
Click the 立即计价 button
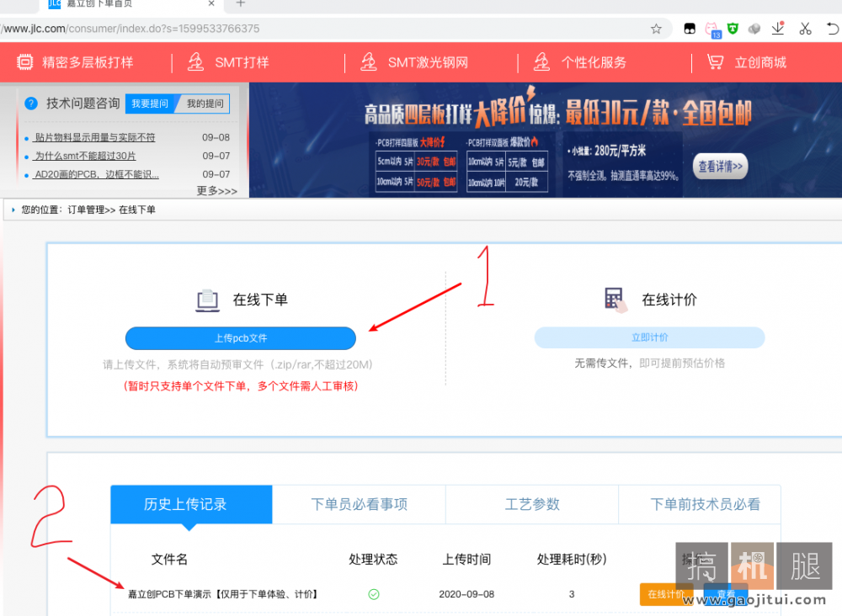[x=650, y=337]
